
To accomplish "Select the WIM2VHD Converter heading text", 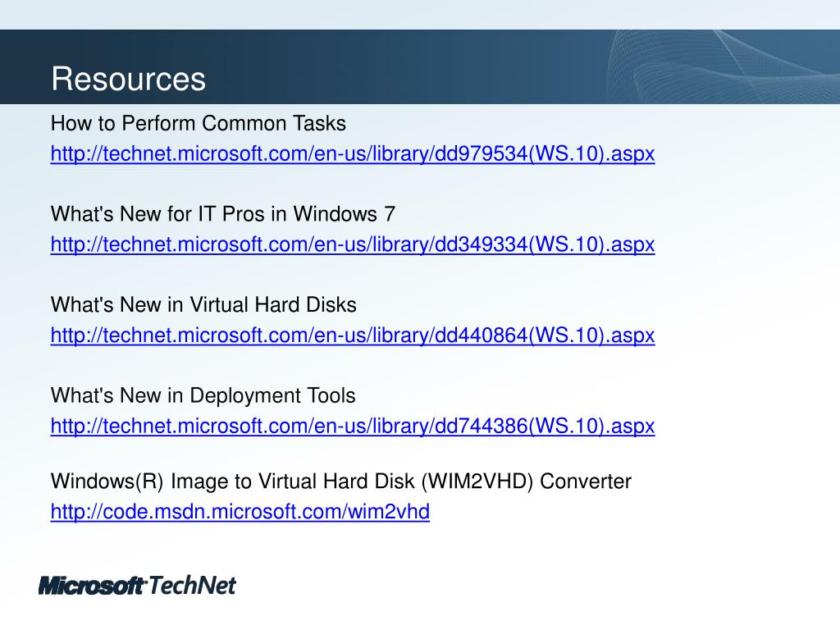I will 341,481.
